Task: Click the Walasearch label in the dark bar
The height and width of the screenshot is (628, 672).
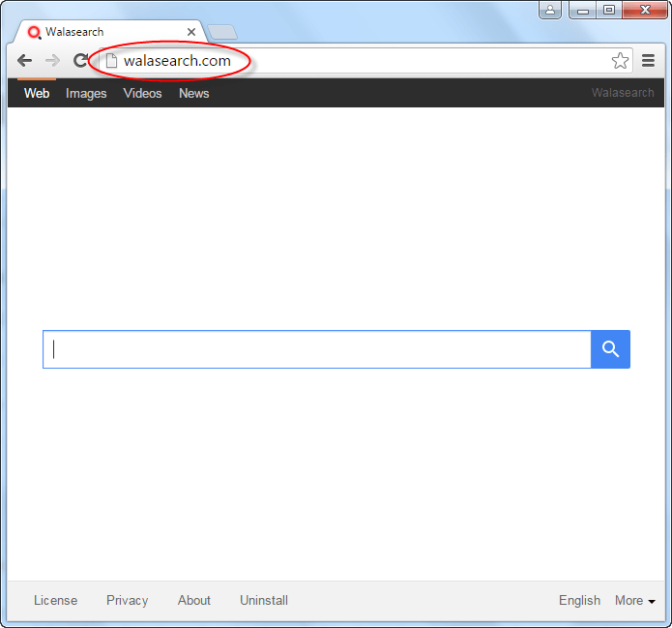Action: (x=623, y=93)
